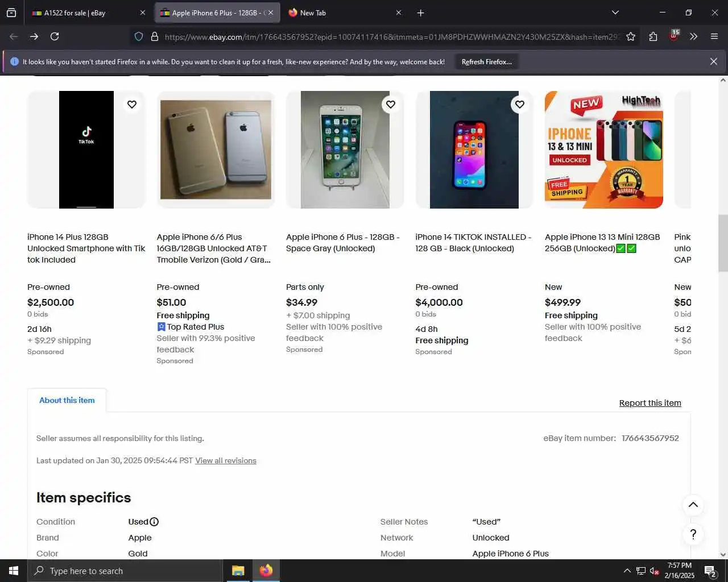This screenshot has height=582, width=728.
Task: Click the Refresh Firefox button
Action: (x=487, y=61)
